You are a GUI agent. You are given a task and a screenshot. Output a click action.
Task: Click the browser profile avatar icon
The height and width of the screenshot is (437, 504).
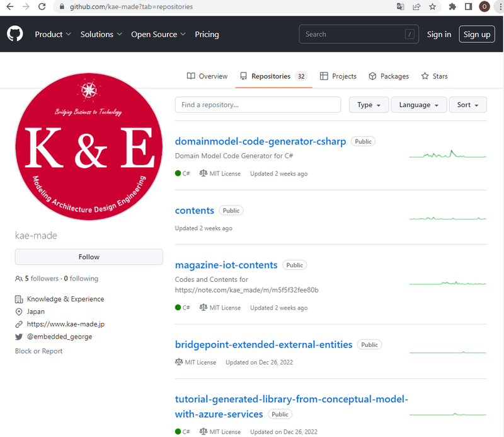click(484, 7)
